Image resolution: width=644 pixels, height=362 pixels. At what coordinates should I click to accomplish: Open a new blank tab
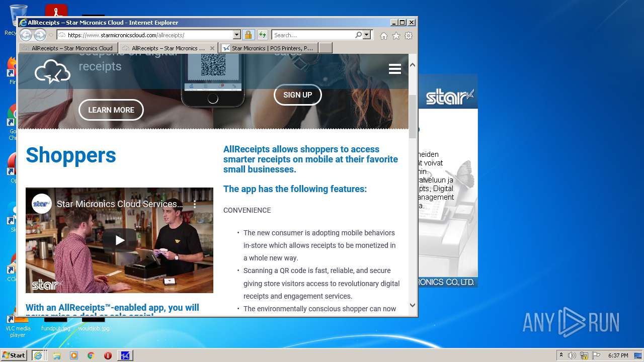pyautogui.click(x=326, y=48)
